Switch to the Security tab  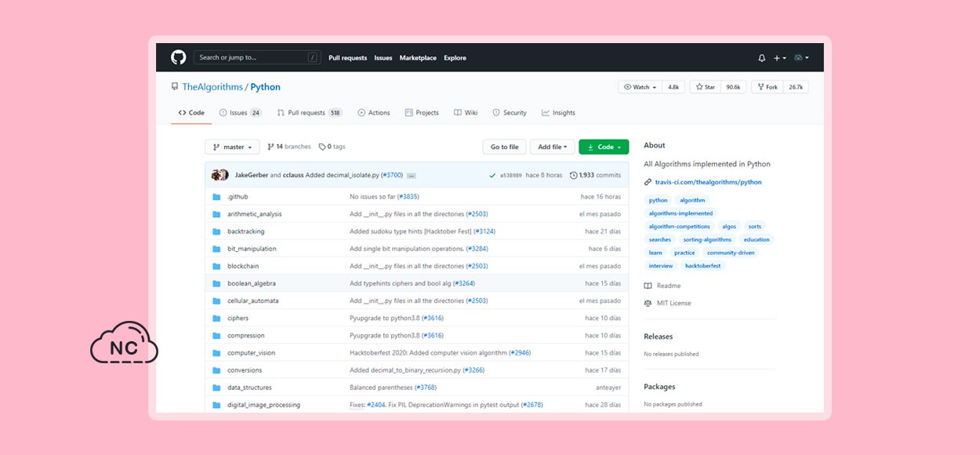click(x=510, y=113)
